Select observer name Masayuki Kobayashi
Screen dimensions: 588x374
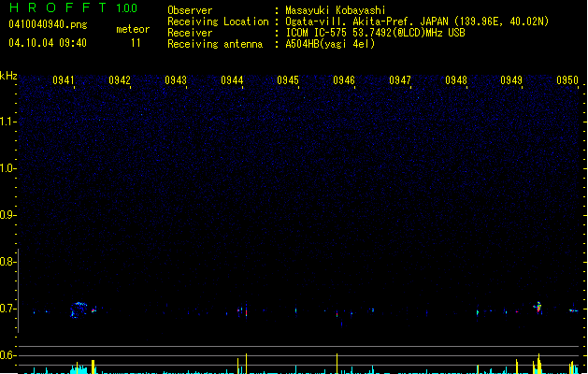point(336,10)
